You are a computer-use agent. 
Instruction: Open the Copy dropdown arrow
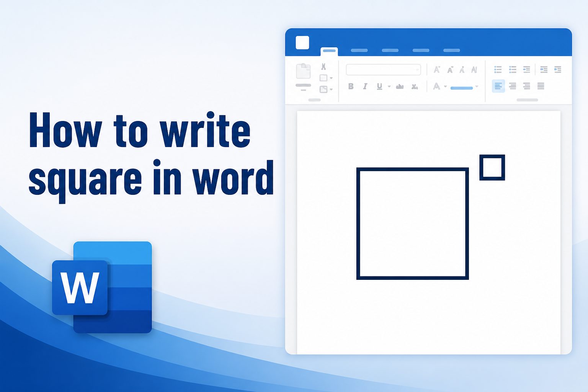[x=331, y=78]
